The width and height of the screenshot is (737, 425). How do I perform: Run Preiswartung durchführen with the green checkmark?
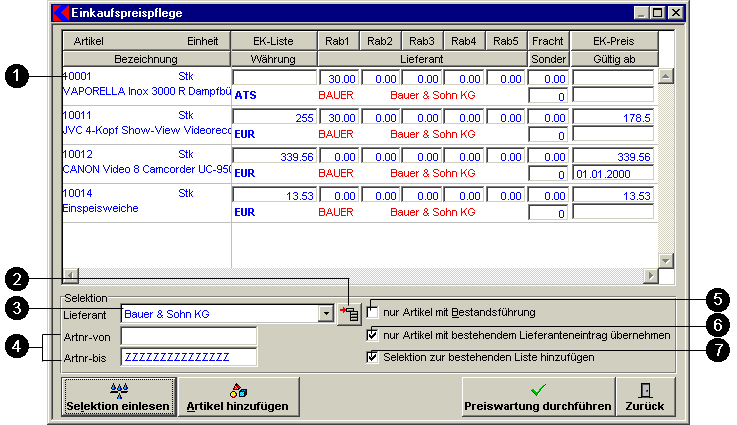click(x=536, y=397)
